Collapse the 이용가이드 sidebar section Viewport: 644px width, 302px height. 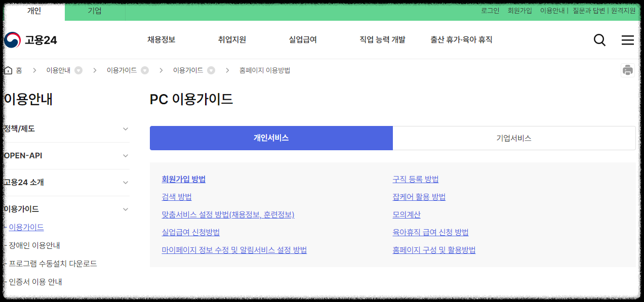67,209
